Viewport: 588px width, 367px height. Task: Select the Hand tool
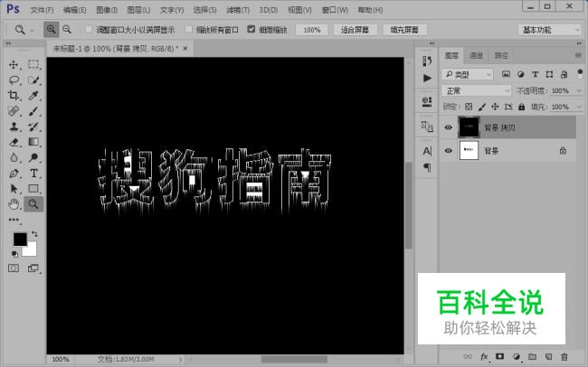click(x=14, y=204)
